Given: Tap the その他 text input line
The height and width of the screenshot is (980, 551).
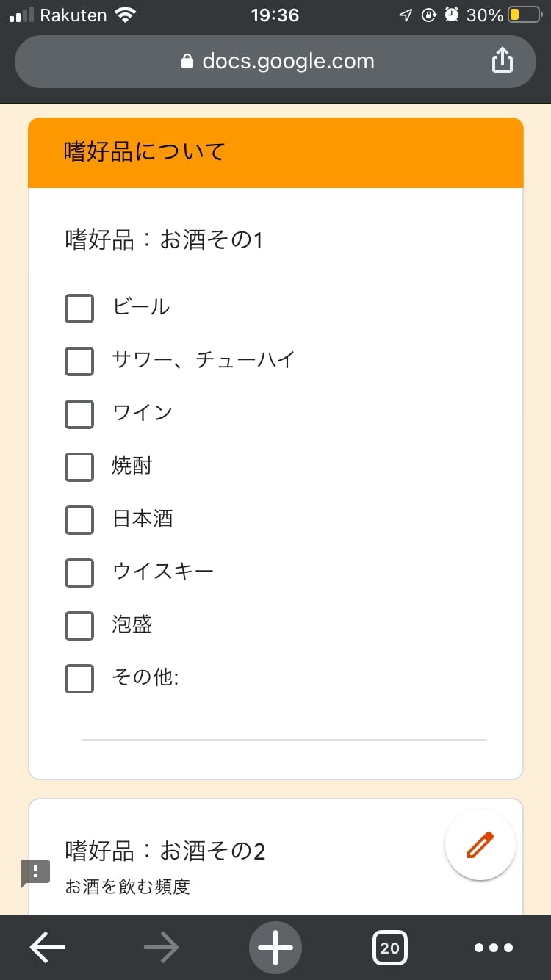Looking at the screenshot, I should 284,727.
